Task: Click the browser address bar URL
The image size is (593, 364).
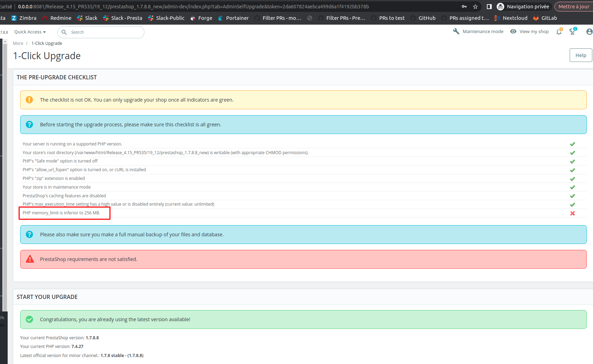Action: click(x=193, y=7)
